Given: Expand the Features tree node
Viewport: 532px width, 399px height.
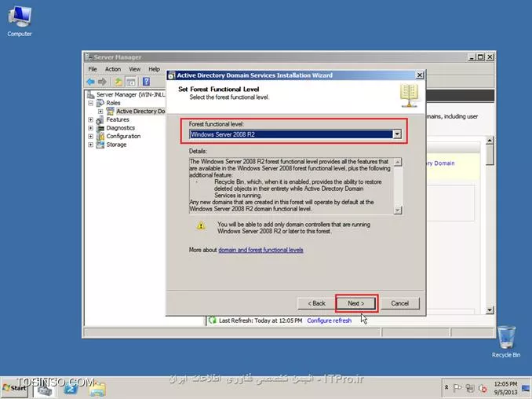Looking at the screenshot, I should tap(90, 119).
